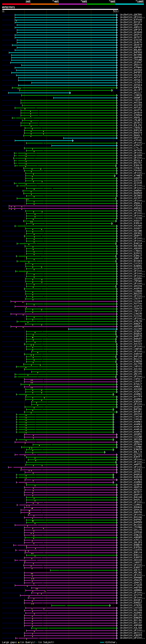
Task: Click the white query sequence bar
Action: pos(60,9)
